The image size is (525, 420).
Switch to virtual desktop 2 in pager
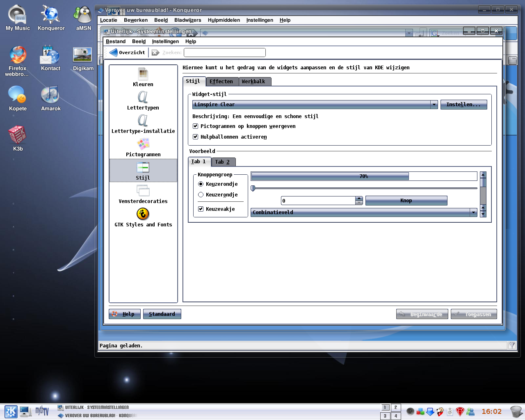[x=396, y=407]
